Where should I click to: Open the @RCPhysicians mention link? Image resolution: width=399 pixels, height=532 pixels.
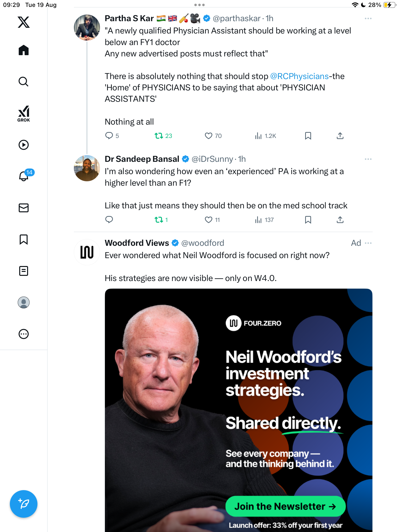click(299, 76)
